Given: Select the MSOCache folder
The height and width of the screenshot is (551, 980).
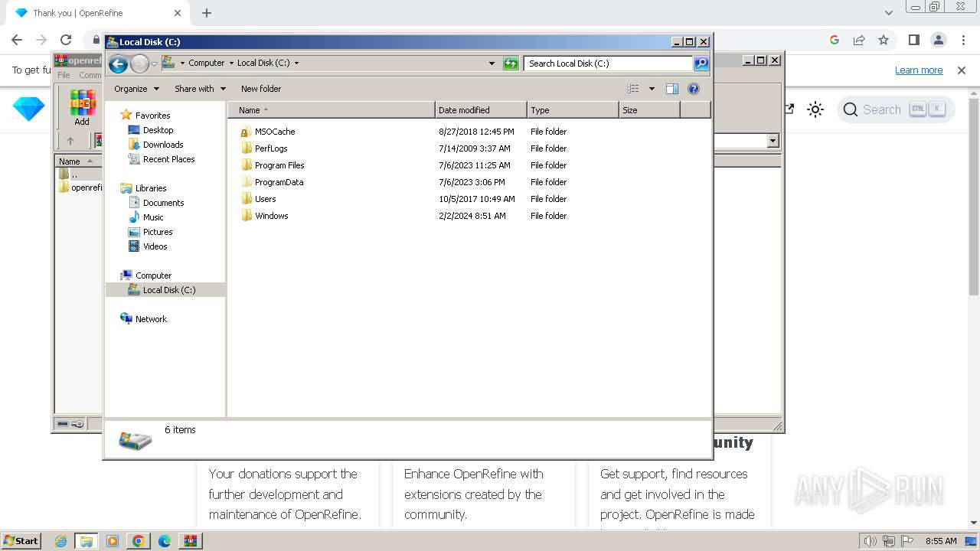Looking at the screenshot, I should click(275, 132).
